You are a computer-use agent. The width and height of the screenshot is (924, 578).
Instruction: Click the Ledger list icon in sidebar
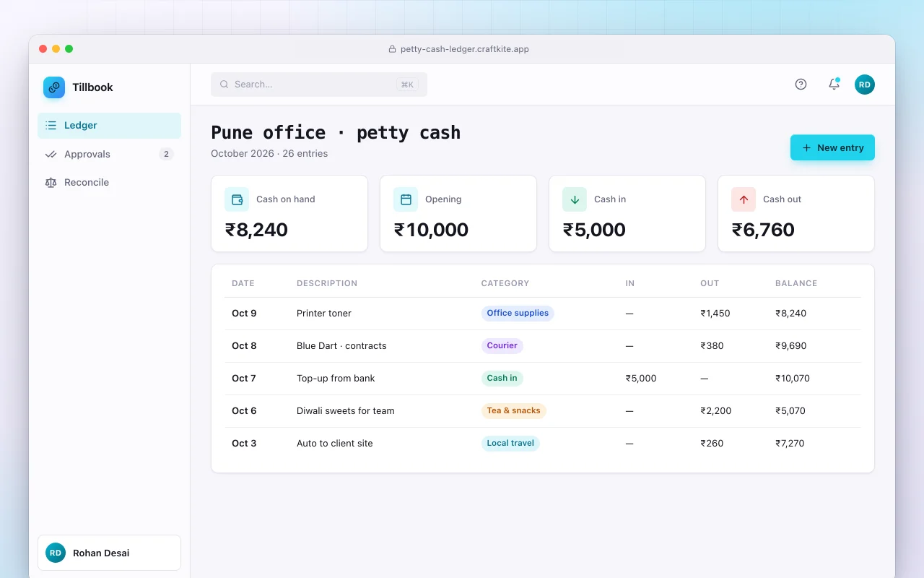pyautogui.click(x=51, y=126)
